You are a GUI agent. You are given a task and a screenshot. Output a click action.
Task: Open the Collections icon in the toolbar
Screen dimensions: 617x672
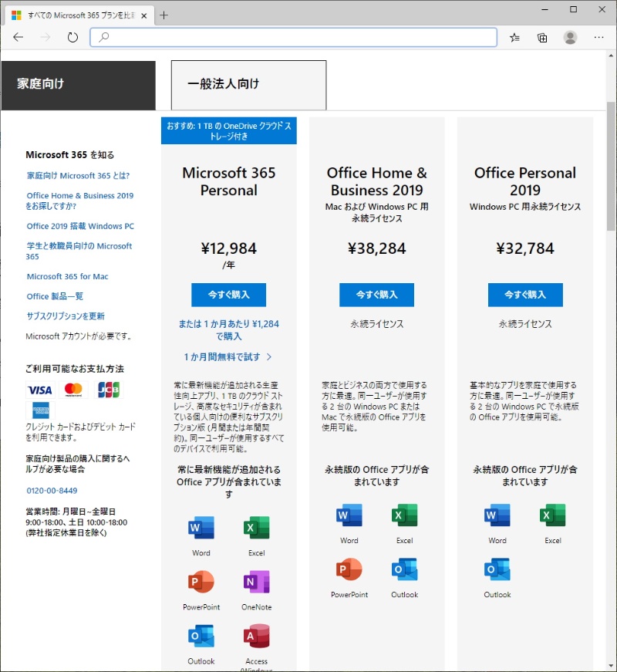pyautogui.click(x=542, y=37)
